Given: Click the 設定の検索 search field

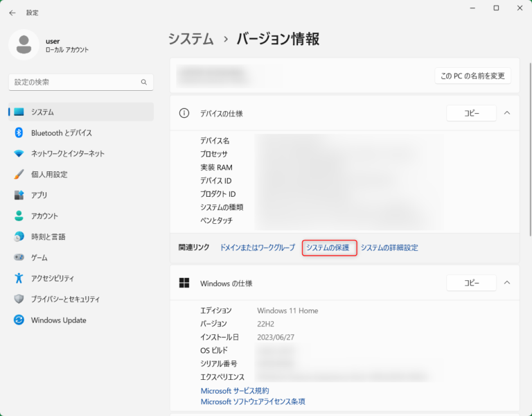Looking at the screenshot, I should click(x=75, y=82).
